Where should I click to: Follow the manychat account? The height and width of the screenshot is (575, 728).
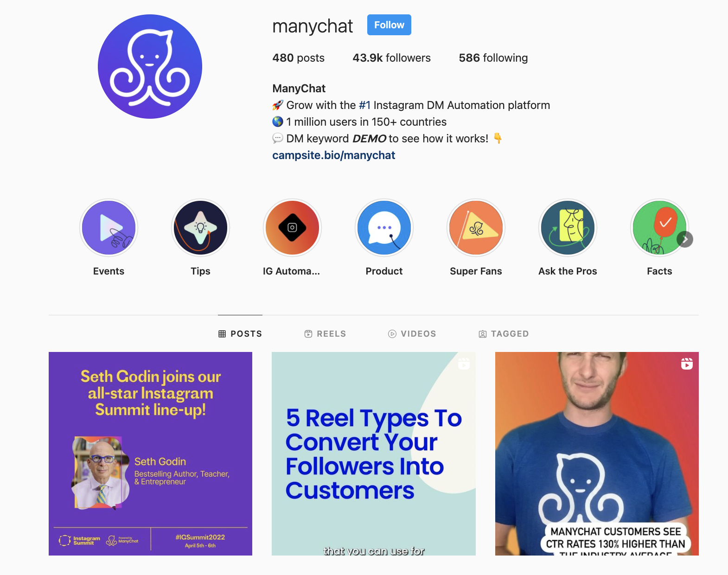(x=389, y=25)
